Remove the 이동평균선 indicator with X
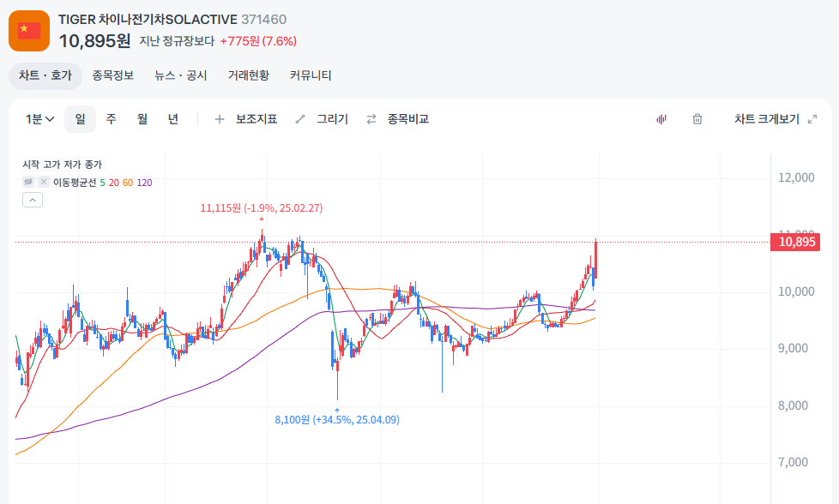This screenshot has height=504, width=839. [44, 182]
